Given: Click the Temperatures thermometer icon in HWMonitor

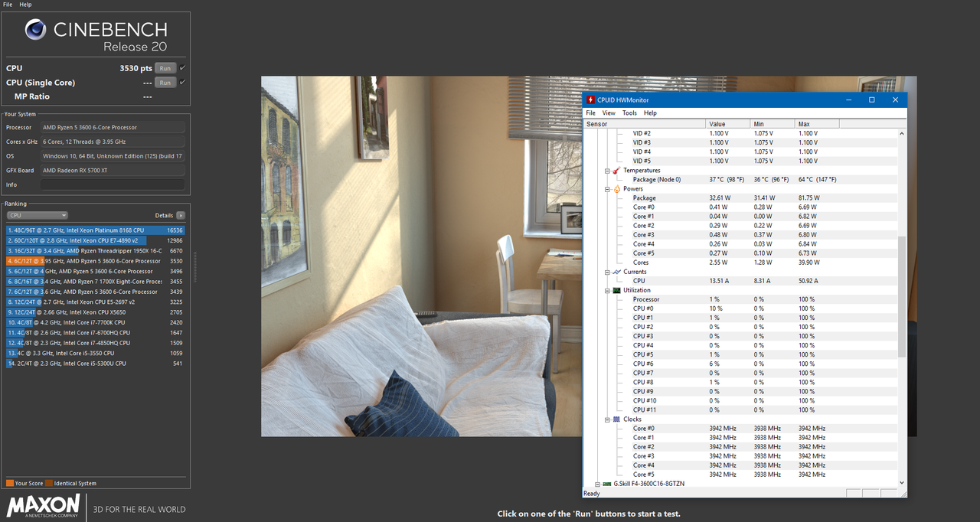Looking at the screenshot, I should click(x=616, y=171).
